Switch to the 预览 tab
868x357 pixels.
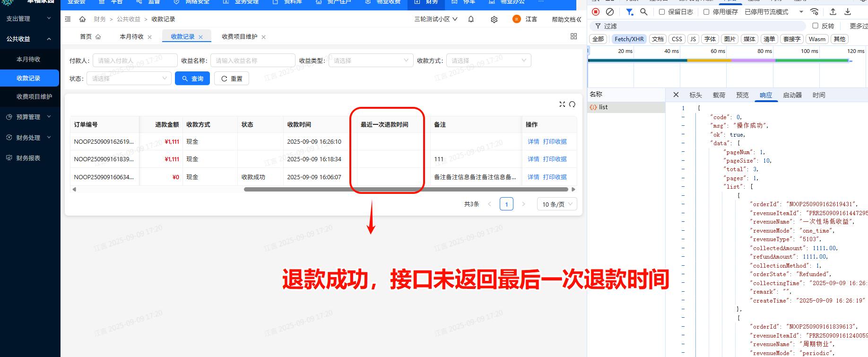[742, 95]
